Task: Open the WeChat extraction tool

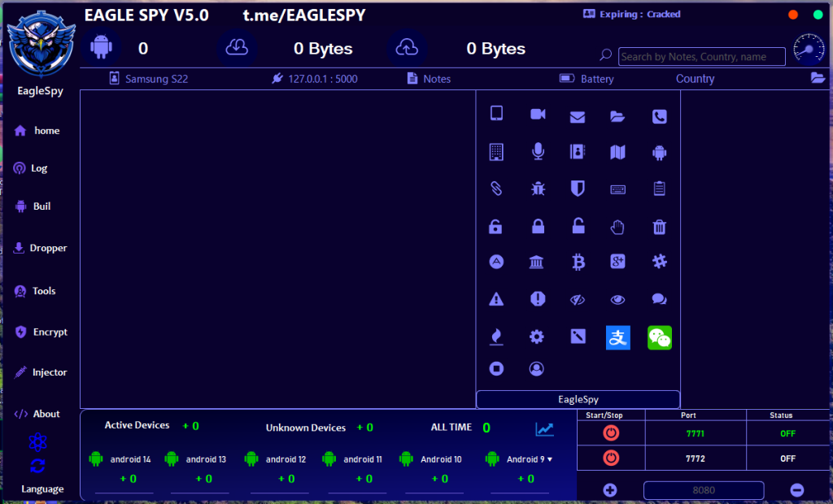Action: [x=659, y=337]
